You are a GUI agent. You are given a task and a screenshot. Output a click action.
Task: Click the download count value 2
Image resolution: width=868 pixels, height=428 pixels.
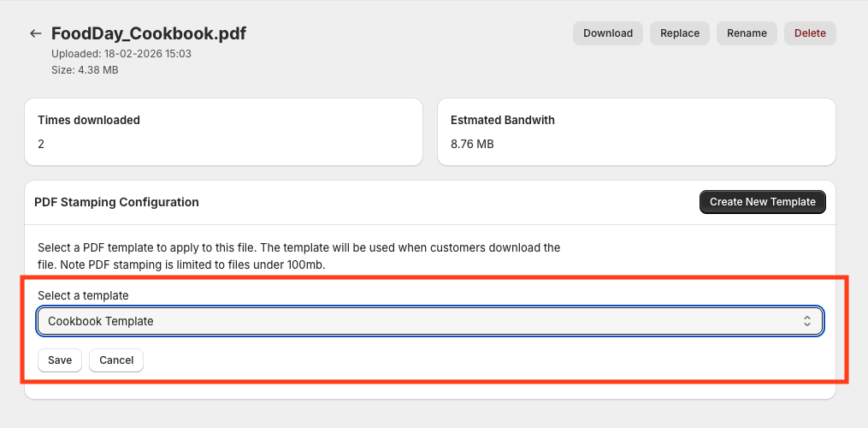pos(41,144)
